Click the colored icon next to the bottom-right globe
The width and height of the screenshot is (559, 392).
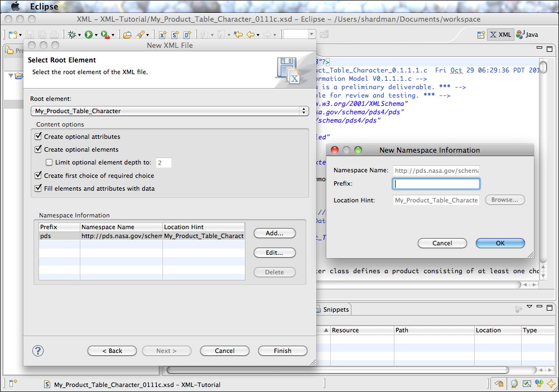tap(539, 384)
